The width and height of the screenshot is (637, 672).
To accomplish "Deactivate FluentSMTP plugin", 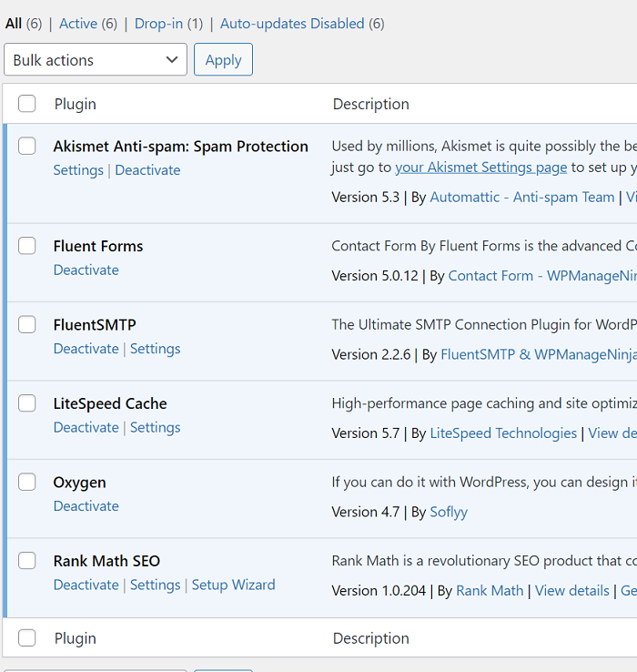I will coord(86,349).
